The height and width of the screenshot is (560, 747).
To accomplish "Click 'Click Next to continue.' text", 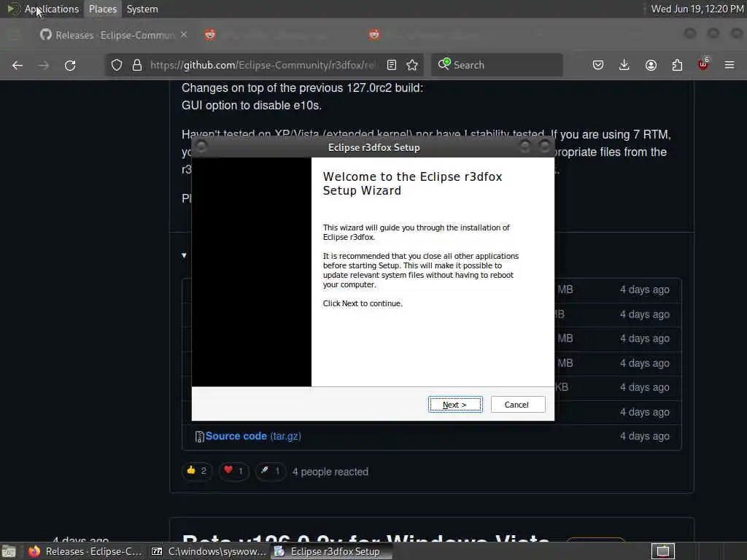I will click(x=363, y=303).
